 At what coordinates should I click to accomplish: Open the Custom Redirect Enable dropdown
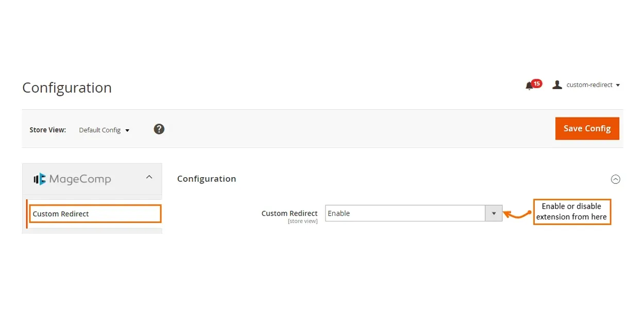(x=405, y=213)
